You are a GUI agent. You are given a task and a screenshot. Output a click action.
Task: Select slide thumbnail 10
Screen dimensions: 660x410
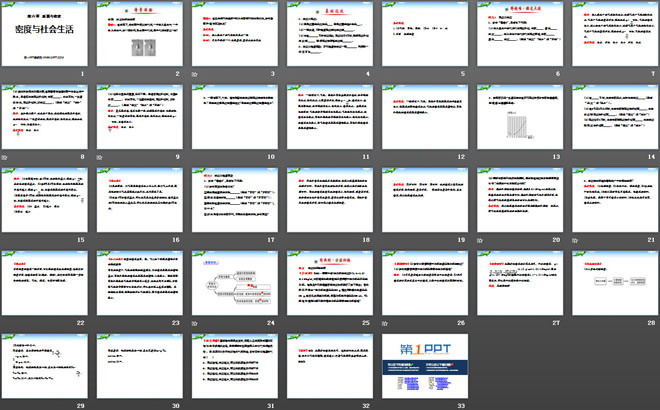[235, 117]
